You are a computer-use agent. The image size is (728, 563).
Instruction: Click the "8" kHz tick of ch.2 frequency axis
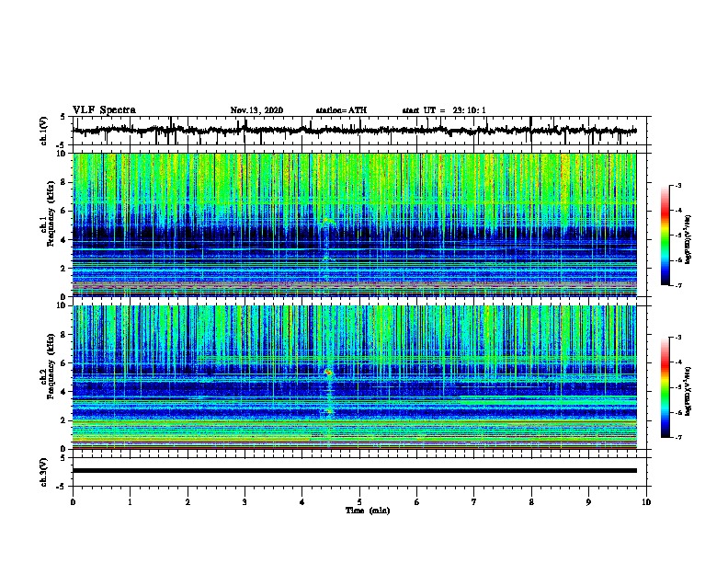64,335
